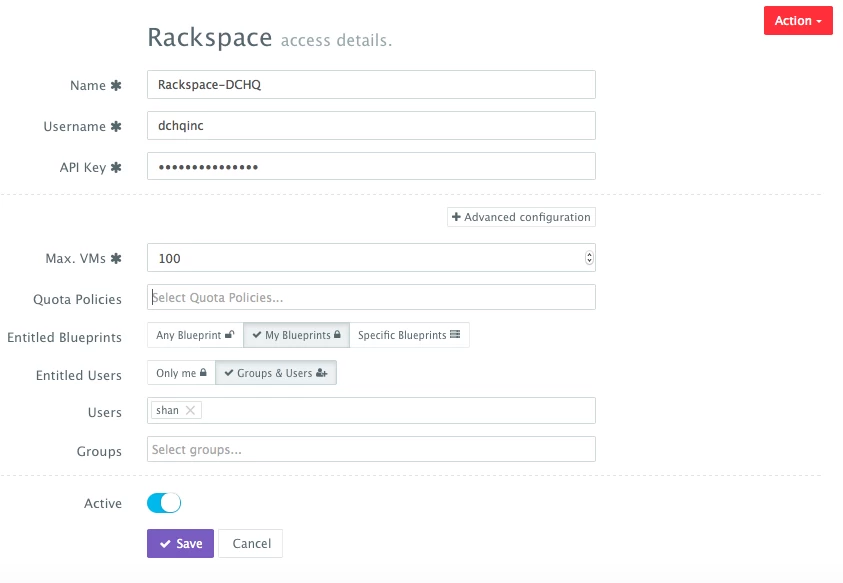This screenshot has width=843, height=583.
Task: Toggle the Active switch off
Action: (x=164, y=503)
